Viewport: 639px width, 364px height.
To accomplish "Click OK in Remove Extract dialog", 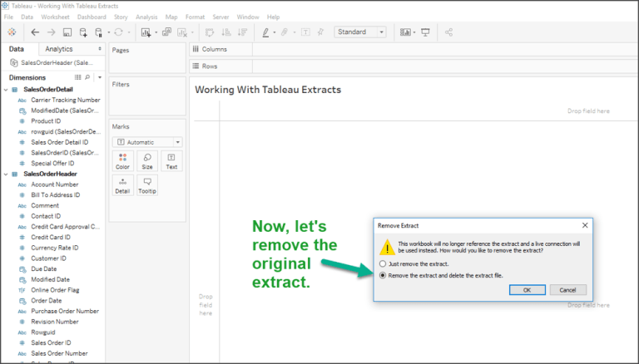I will pyautogui.click(x=527, y=290).
